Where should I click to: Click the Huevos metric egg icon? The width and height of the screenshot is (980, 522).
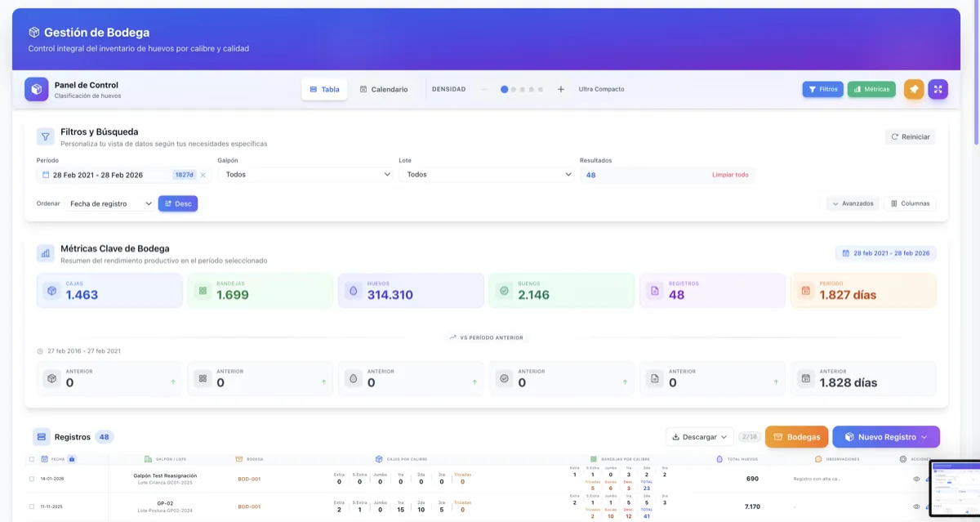(x=354, y=291)
